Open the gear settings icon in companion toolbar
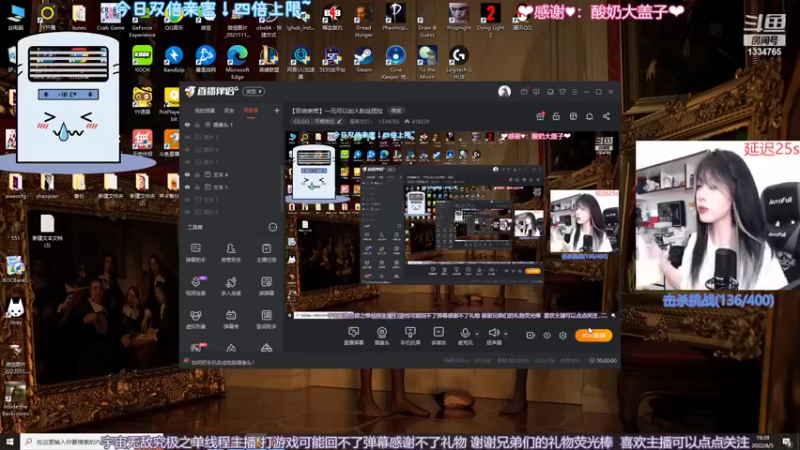 (563, 335)
